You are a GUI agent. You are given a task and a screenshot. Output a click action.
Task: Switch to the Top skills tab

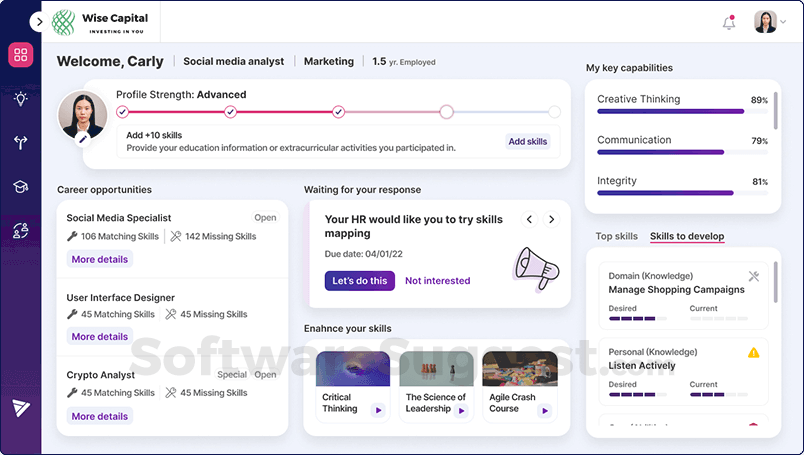[616, 237]
